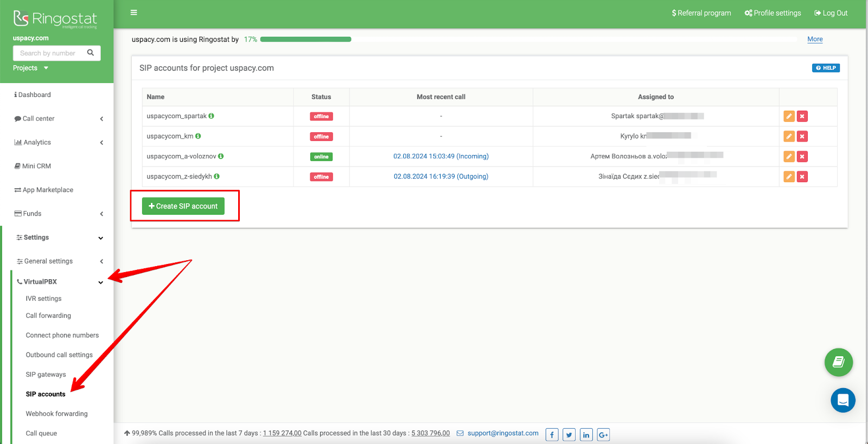
Task: Click info icon next to uspacycom_spartak
Action: click(x=212, y=116)
